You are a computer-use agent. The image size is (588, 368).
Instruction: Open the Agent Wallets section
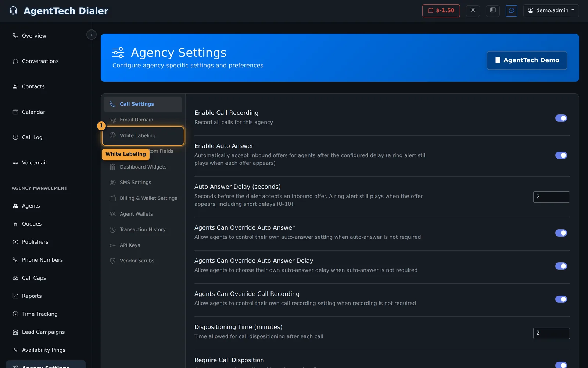pos(143,214)
